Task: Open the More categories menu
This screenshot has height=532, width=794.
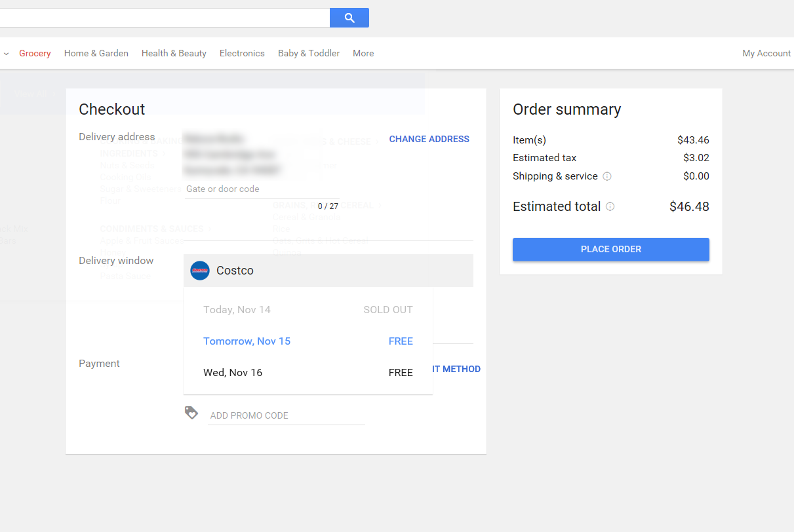Action: pyautogui.click(x=363, y=54)
